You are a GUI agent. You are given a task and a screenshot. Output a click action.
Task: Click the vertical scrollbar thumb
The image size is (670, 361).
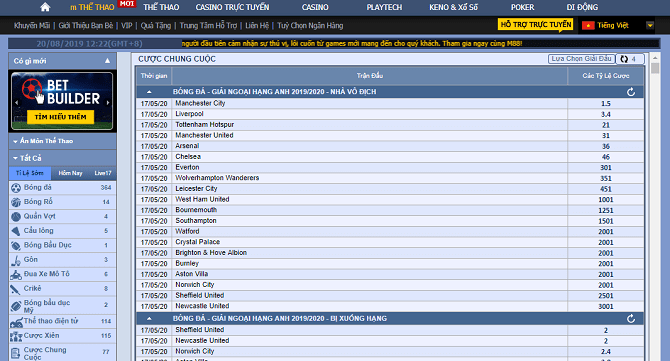click(x=655, y=68)
